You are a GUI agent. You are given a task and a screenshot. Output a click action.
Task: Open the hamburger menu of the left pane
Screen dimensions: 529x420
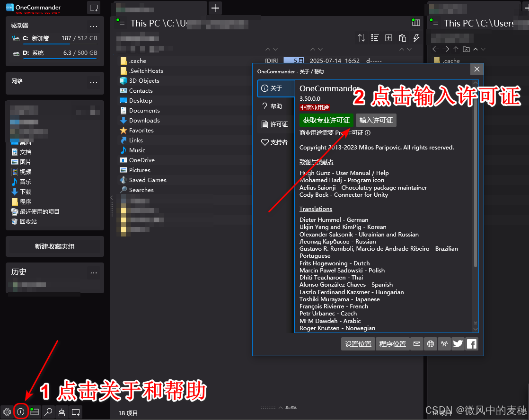click(122, 23)
